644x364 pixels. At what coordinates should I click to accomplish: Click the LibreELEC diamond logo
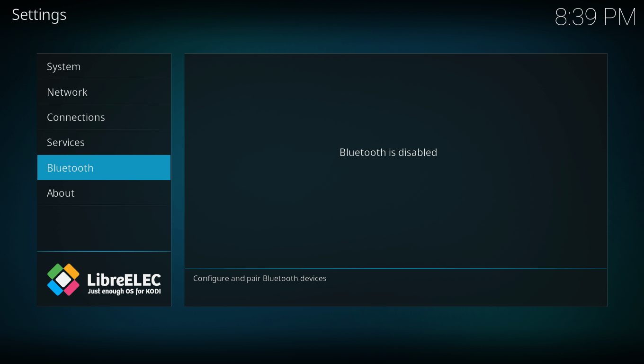[63, 280]
